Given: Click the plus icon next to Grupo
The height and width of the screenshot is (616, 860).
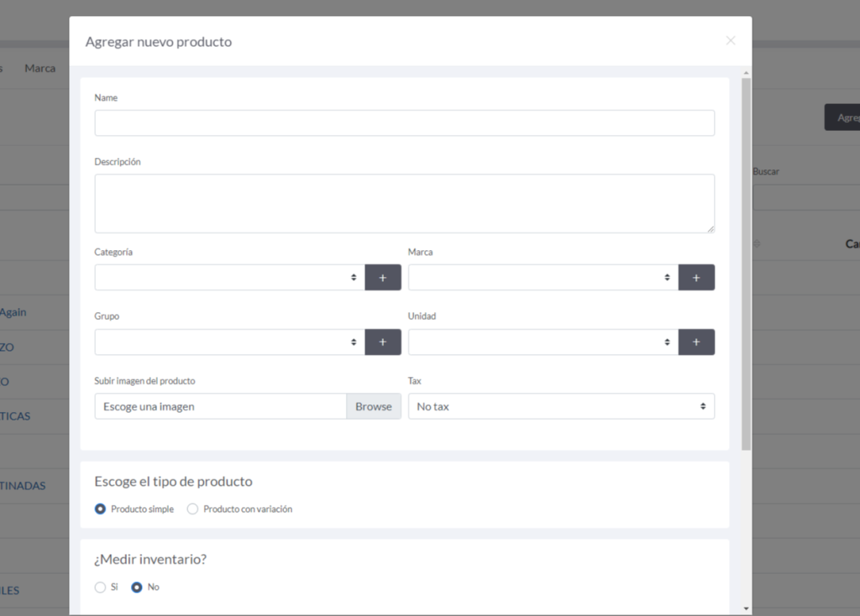Looking at the screenshot, I should click(382, 342).
